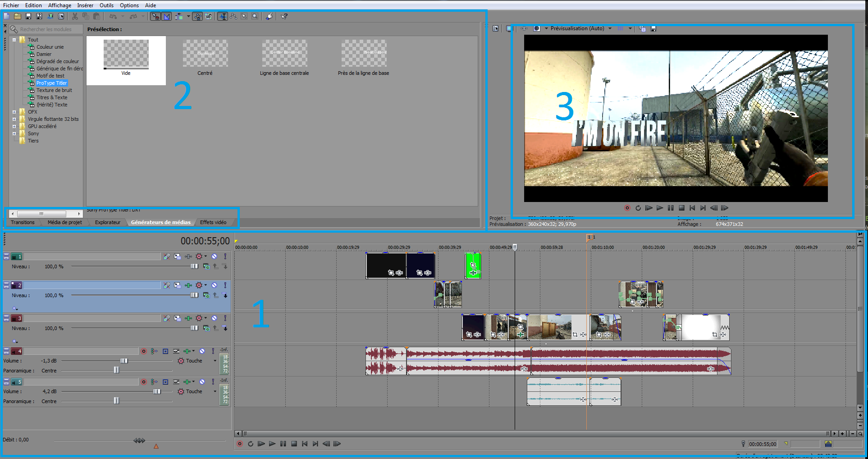Mute track 3
The width and height of the screenshot is (868, 459).
click(x=215, y=318)
